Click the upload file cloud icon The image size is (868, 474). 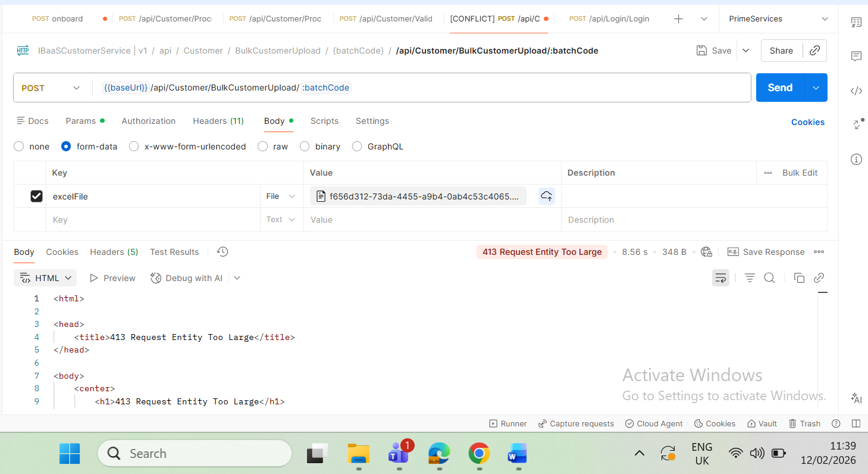[x=546, y=196]
